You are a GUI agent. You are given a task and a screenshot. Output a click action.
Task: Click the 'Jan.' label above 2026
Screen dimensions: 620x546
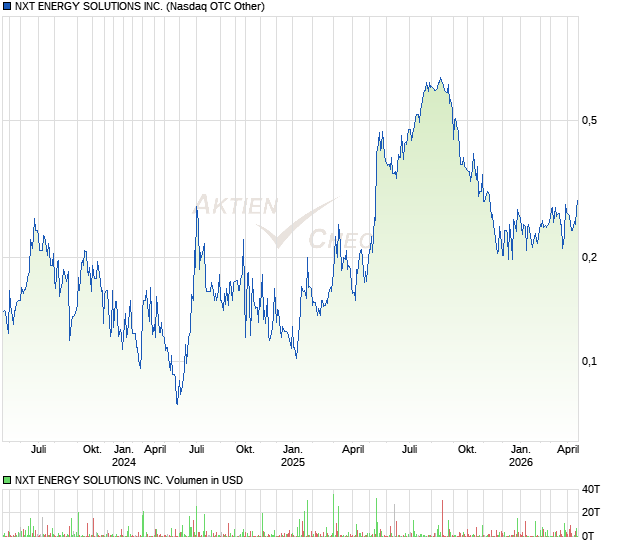(x=521, y=450)
